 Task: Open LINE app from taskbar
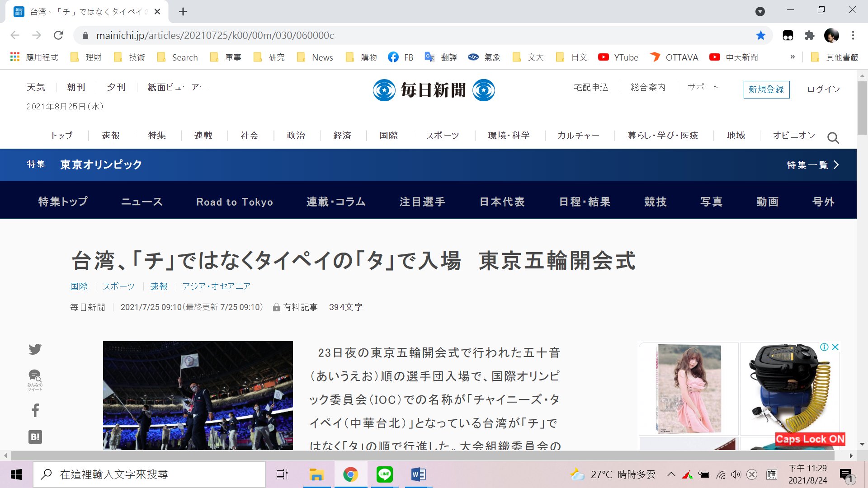tap(385, 474)
